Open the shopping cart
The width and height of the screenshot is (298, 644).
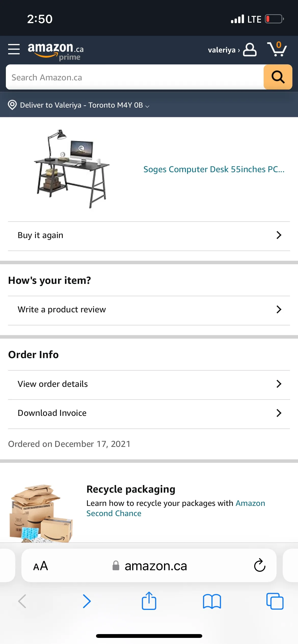[277, 49]
